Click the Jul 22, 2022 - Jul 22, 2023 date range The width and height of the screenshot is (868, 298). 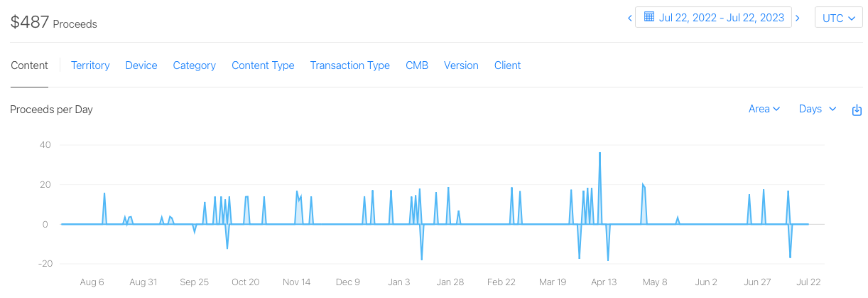point(721,18)
